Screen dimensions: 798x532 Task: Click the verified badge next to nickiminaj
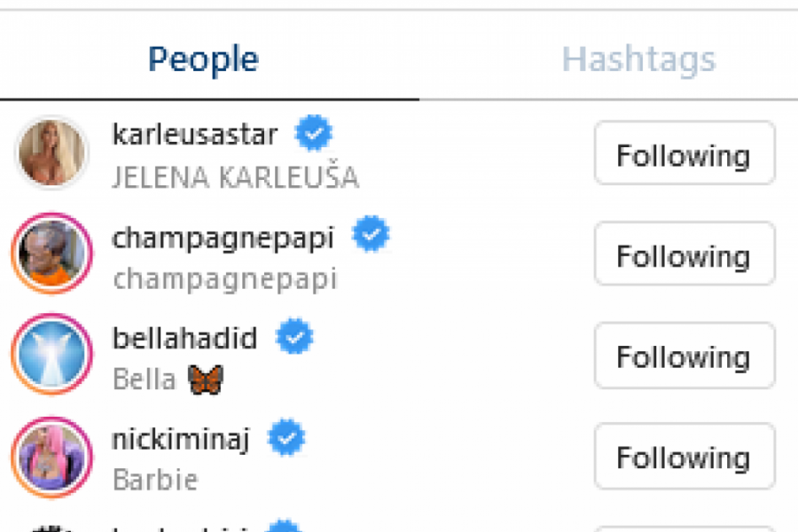click(x=286, y=437)
